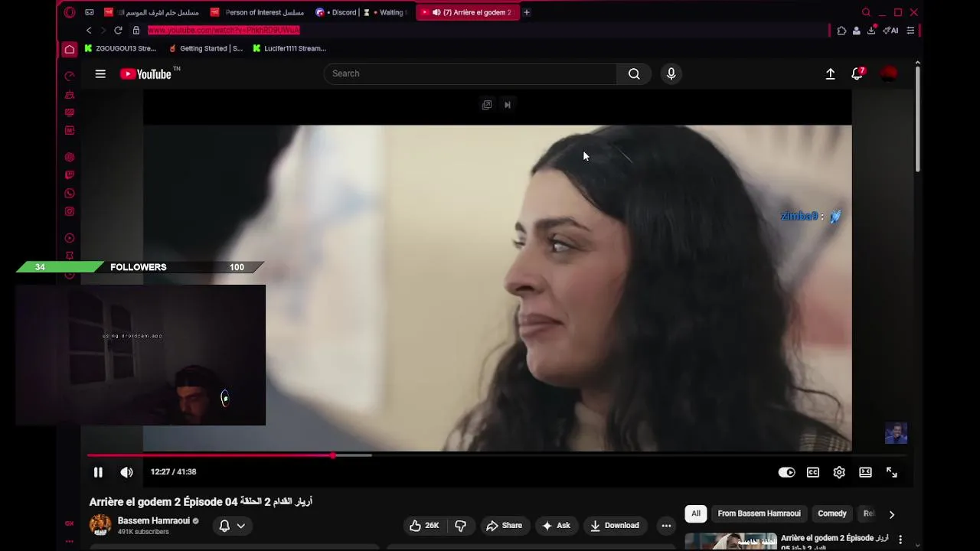Viewport: 980px width, 551px height.
Task: Open the Aria AI assistant
Action: click(x=890, y=31)
